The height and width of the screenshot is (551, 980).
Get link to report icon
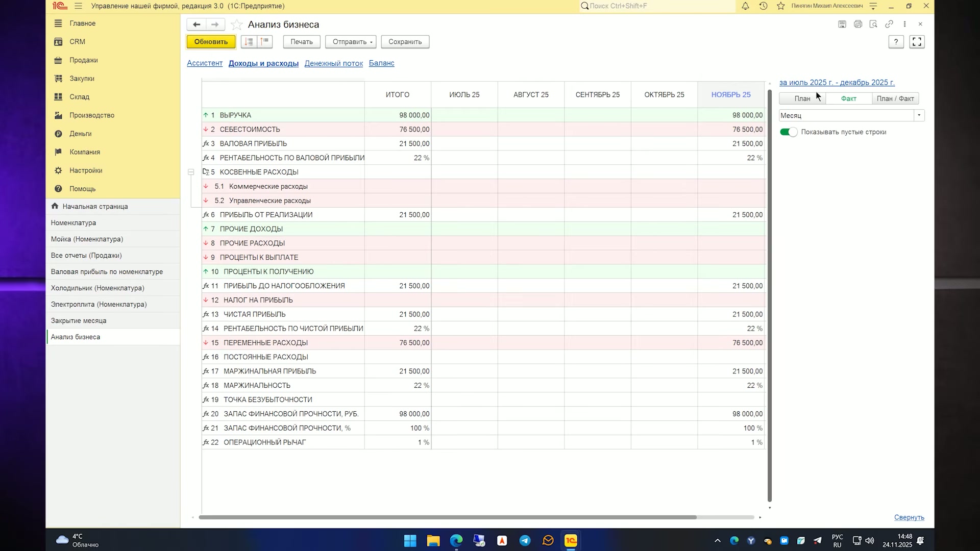click(889, 24)
